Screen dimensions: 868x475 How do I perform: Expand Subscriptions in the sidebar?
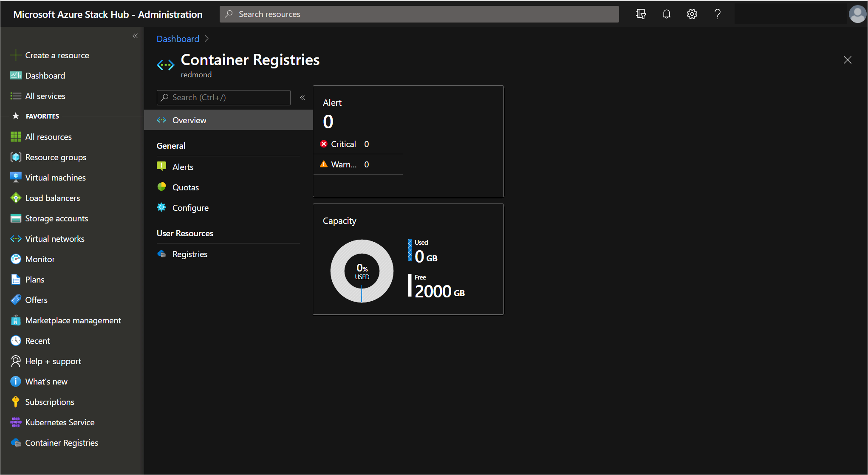click(x=49, y=402)
